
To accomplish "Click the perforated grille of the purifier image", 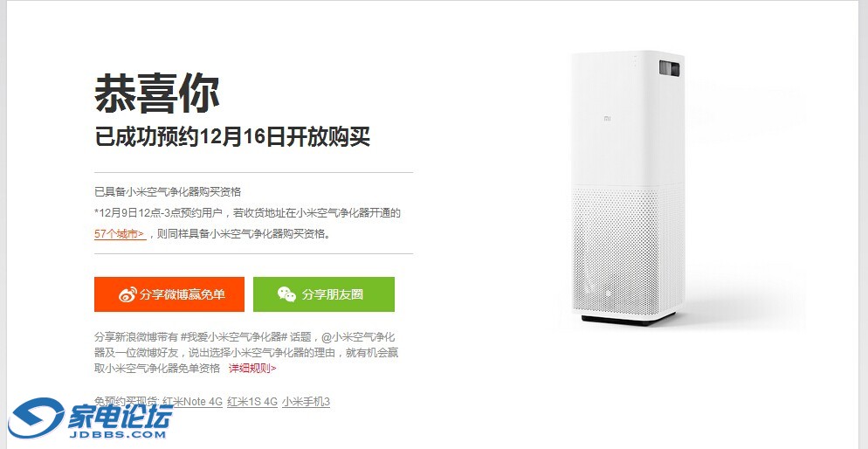I will pos(629,249).
